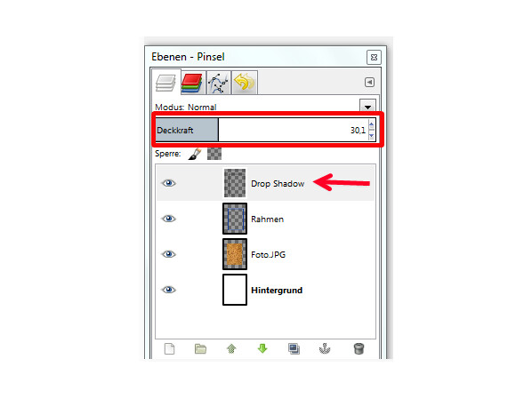The width and height of the screenshot is (532, 399).
Task: Open the Paths tab icon
Action: coord(218,83)
